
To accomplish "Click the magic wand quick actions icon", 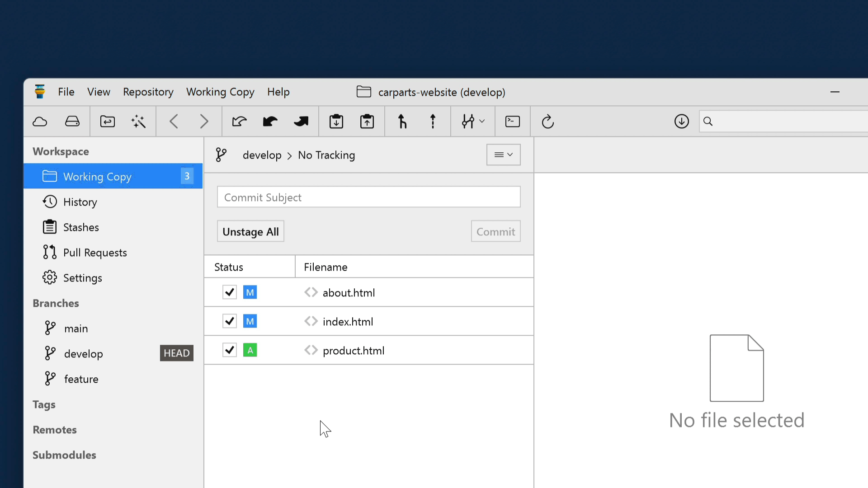I will pos(138,122).
